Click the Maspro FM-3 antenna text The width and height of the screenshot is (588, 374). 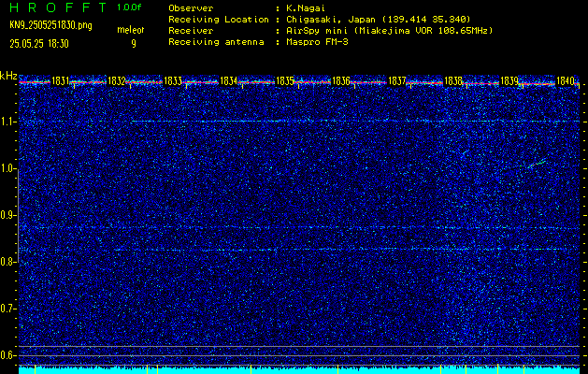pos(317,42)
